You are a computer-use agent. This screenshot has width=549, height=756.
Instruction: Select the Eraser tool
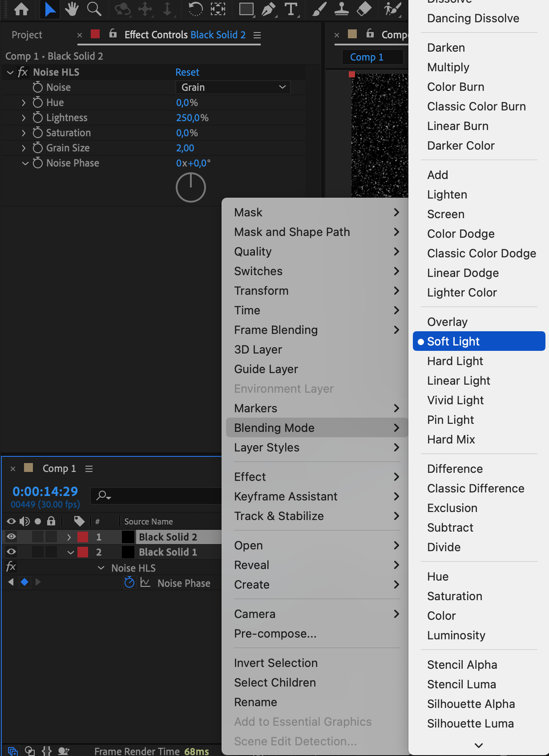point(364,9)
